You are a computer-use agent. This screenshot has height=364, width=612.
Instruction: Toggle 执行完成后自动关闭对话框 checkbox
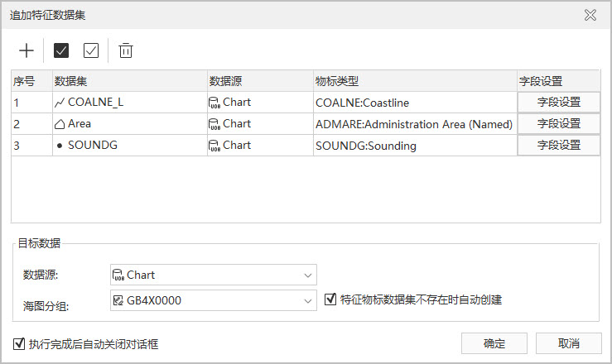19,343
